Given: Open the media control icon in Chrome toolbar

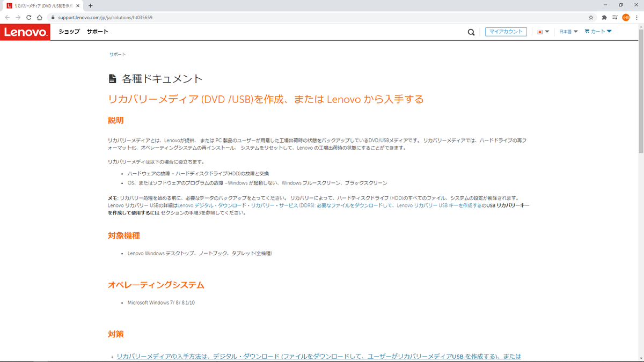Looking at the screenshot, I should (615, 17).
